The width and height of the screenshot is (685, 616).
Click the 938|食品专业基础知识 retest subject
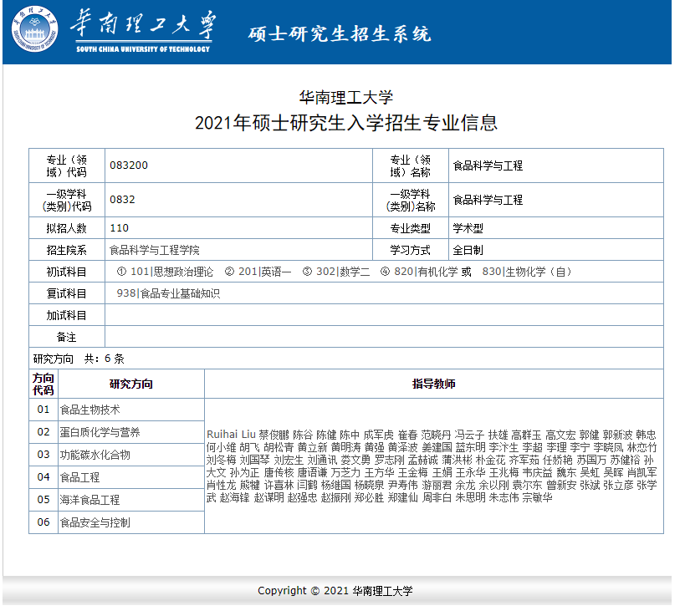168,293
